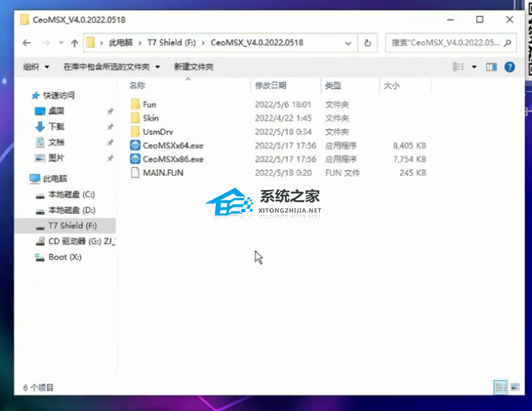The height and width of the screenshot is (411, 532).
Task: Click FUN 文件 type cell
Action: pyautogui.click(x=342, y=173)
